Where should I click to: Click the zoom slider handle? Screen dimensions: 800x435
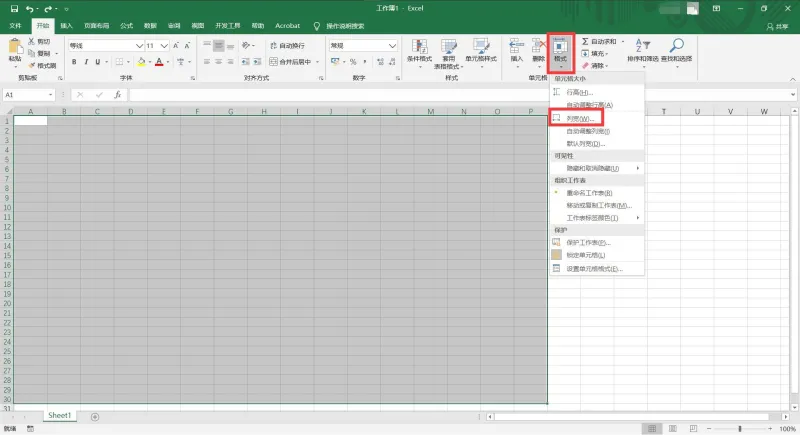[x=739, y=429]
